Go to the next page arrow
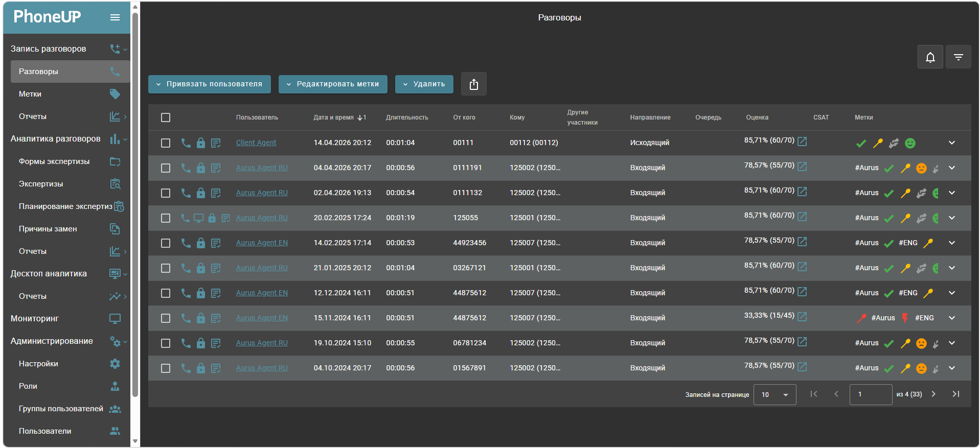 click(933, 394)
